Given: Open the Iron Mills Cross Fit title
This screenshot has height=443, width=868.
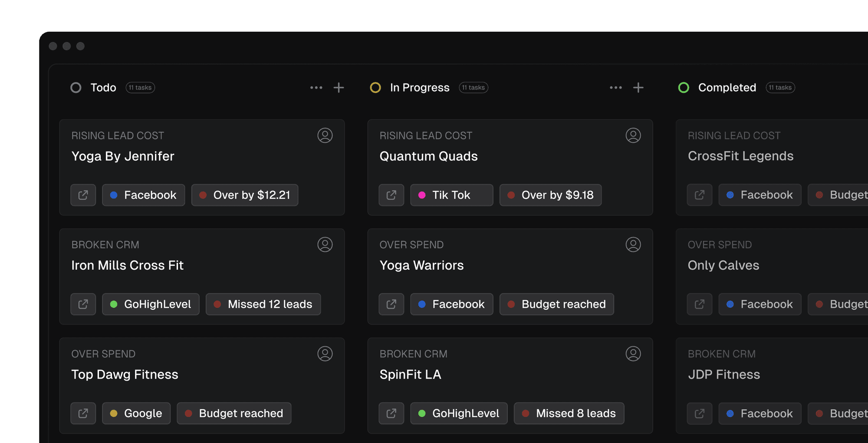Looking at the screenshot, I should click(x=128, y=265).
